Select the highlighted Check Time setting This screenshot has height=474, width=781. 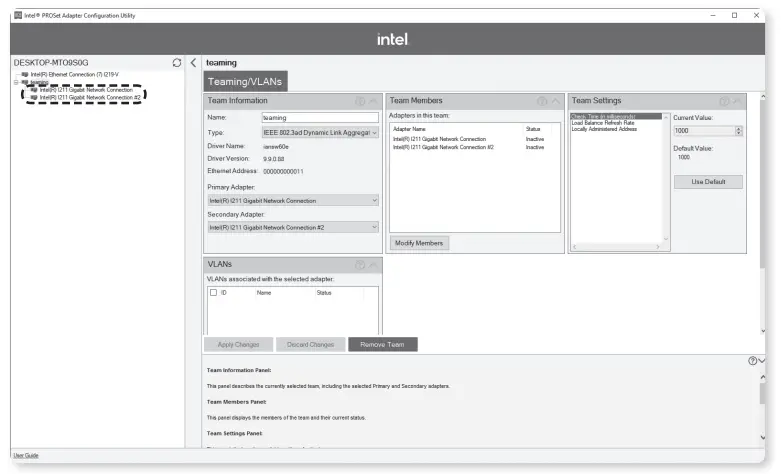(616, 116)
